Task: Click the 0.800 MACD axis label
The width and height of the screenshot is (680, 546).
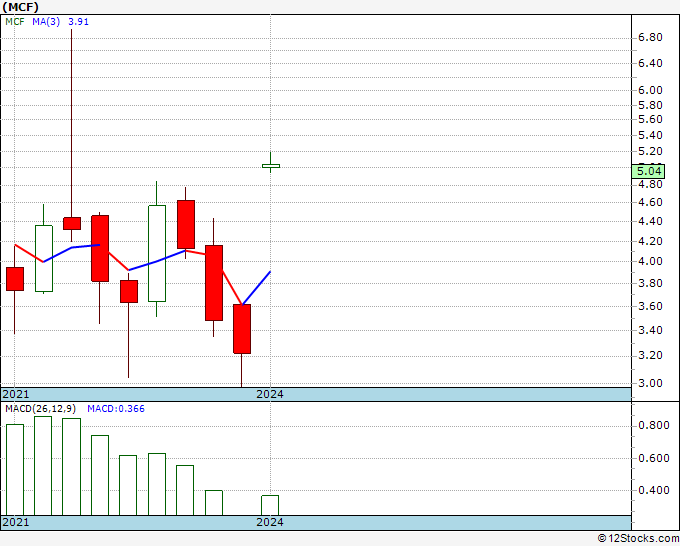Action: pyautogui.click(x=654, y=425)
